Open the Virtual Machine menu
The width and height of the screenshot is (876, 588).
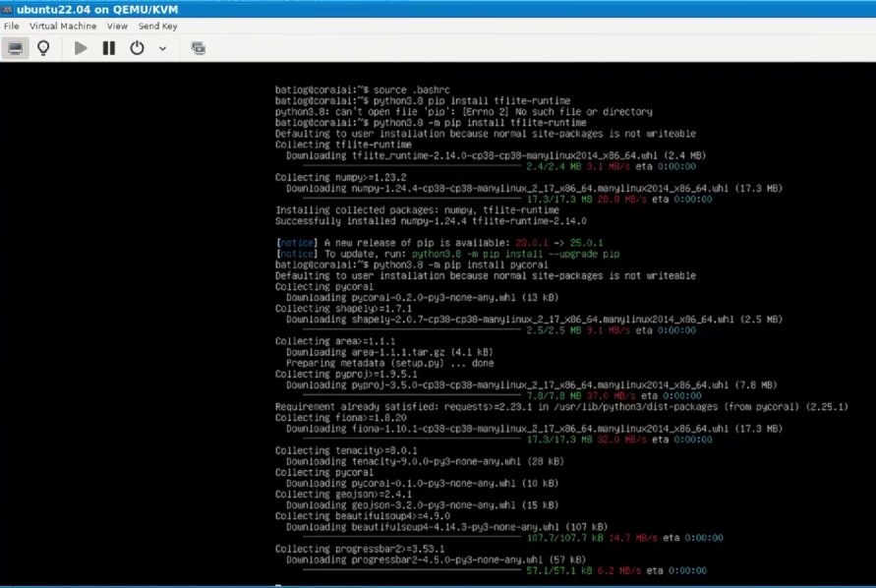pyautogui.click(x=63, y=26)
